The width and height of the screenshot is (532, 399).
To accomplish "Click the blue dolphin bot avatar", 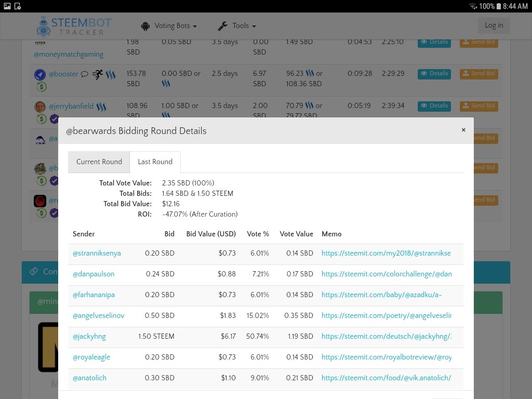I will tap(41, 139).
